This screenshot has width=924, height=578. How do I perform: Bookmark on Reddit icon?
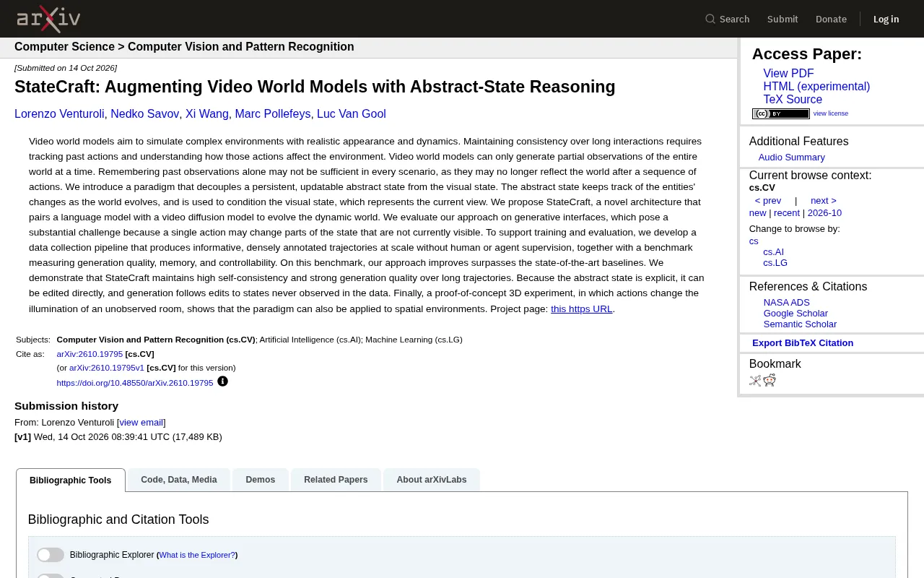pyautogui.click(x=770, y=381)
